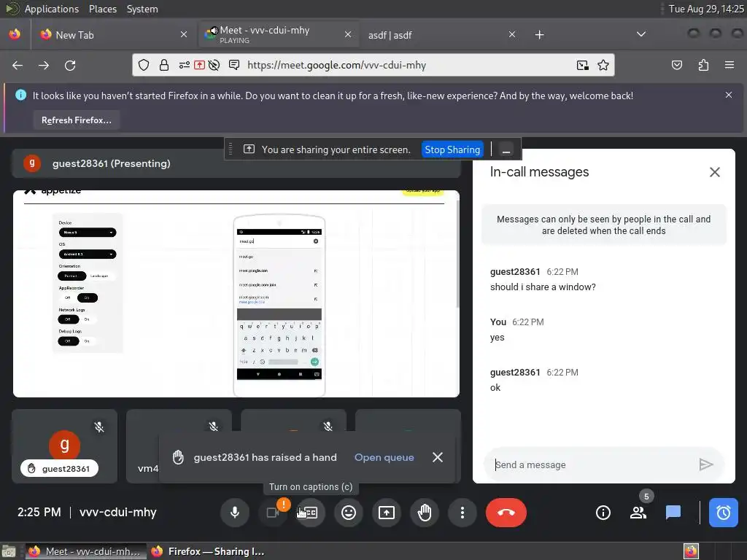The image size is (747, 560).
Task: Select the Meet window taskbar item
Action: coord(86,551)
